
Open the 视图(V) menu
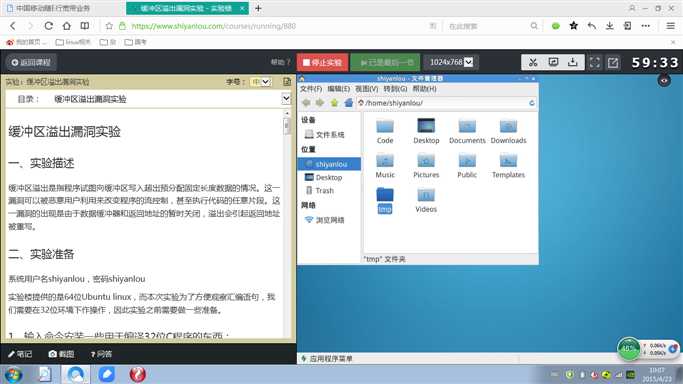coord(366,89)
